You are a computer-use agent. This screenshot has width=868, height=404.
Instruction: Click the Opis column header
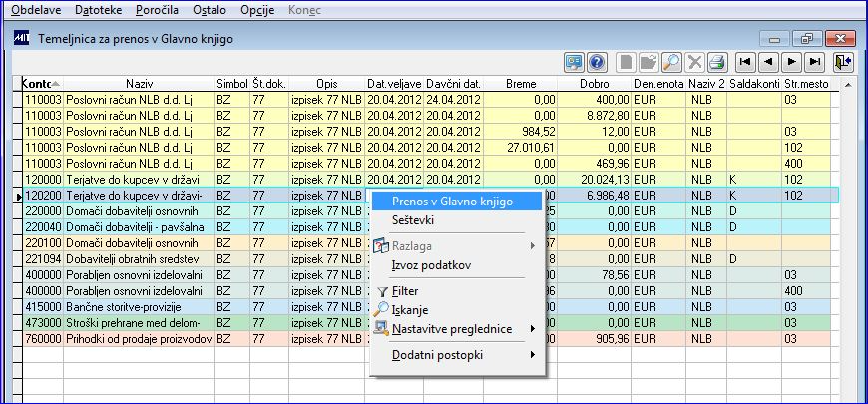(x=326, y=84)
